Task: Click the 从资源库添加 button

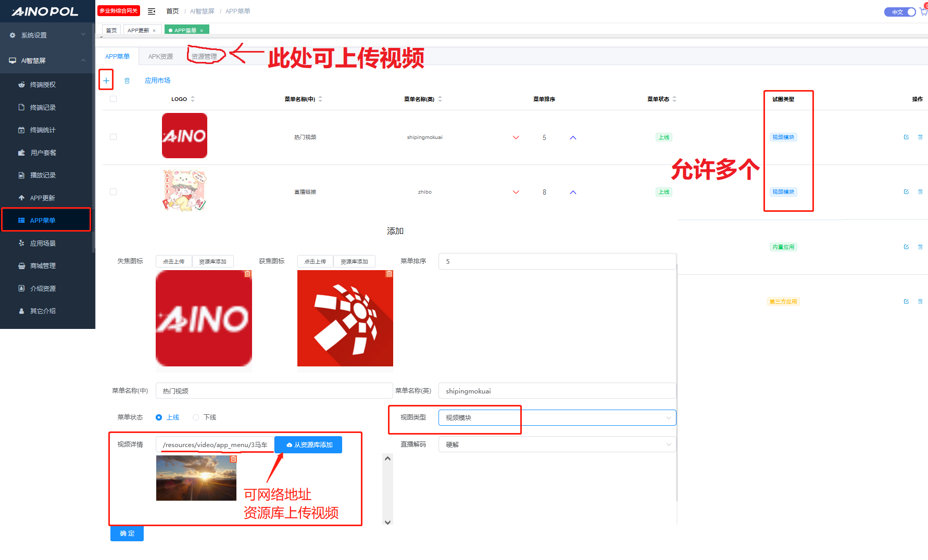Action: tap(308, 445)
